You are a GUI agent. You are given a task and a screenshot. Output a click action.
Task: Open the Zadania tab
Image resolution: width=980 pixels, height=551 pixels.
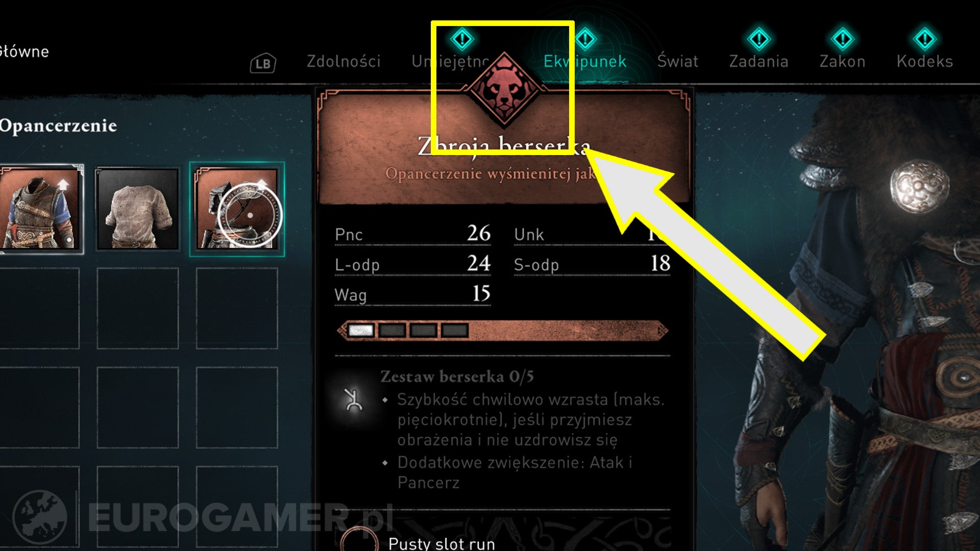pyautogui.click(x=758, y=62)
